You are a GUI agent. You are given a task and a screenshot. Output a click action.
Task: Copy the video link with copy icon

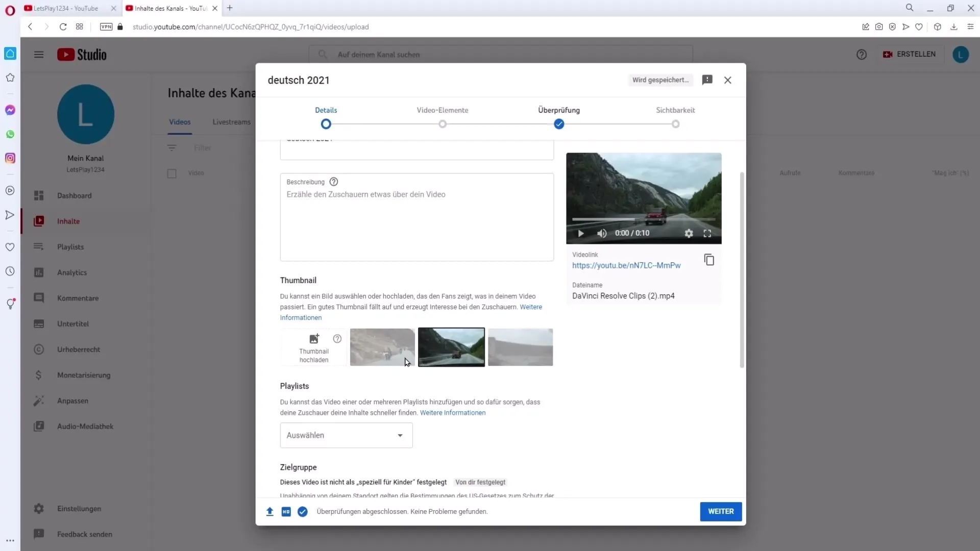709,260
